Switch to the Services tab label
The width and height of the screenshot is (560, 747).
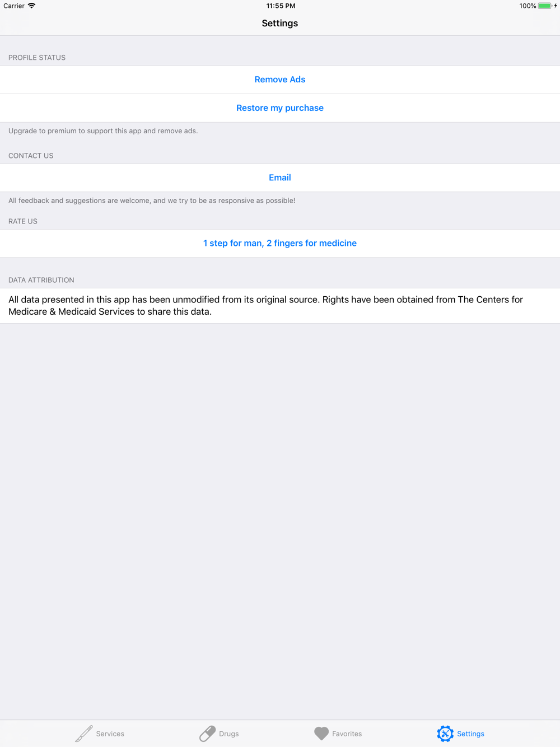click(x=110, y=734)
